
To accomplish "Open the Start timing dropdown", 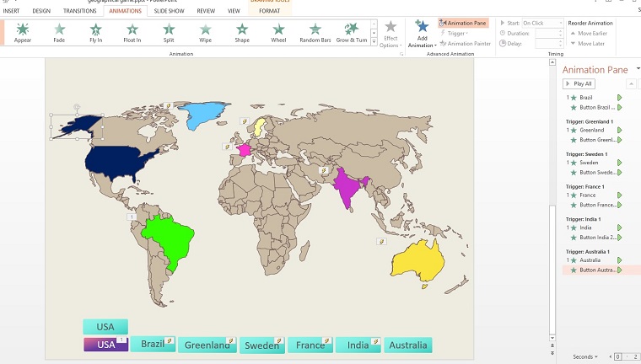I will tap(542, 23).
